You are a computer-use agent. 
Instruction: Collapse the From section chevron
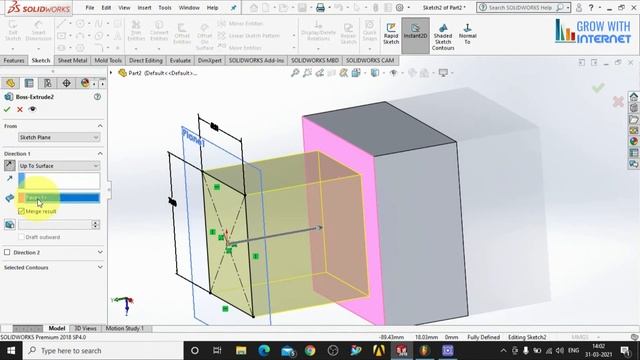point(100,126)
